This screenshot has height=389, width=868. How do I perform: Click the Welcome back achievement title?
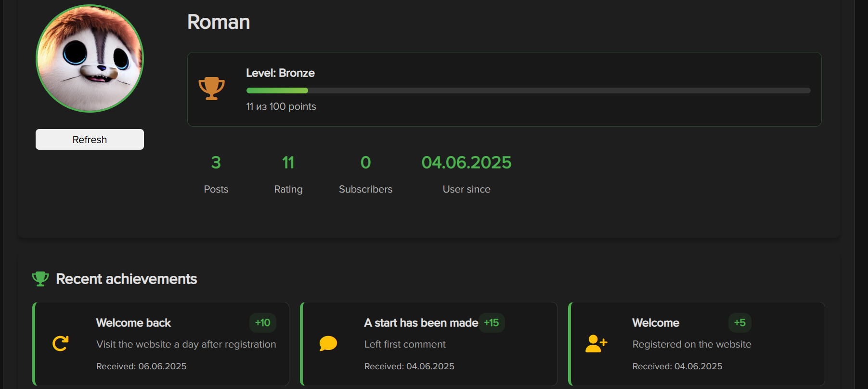134,323
